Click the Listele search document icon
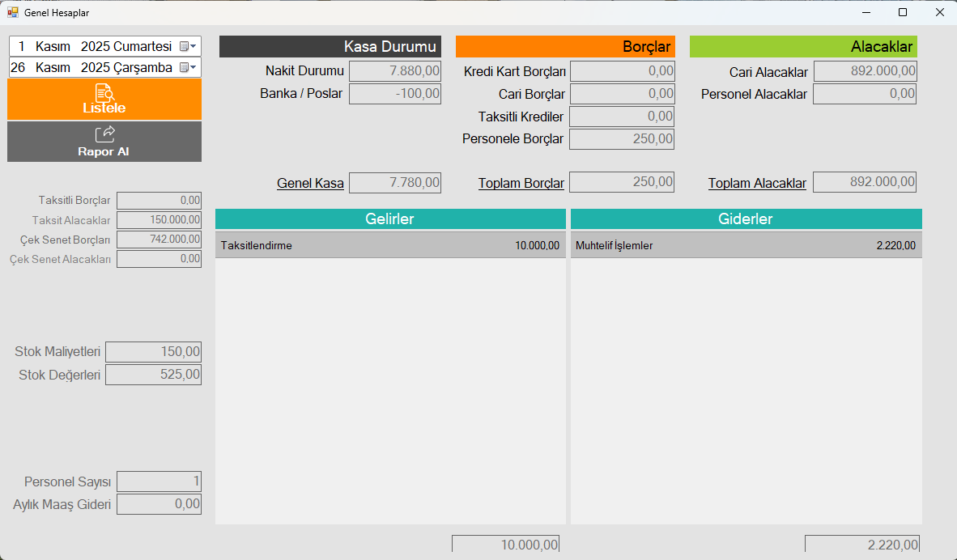Image resolution: width=957 pixels, height=560 pixels. [104, 91]
